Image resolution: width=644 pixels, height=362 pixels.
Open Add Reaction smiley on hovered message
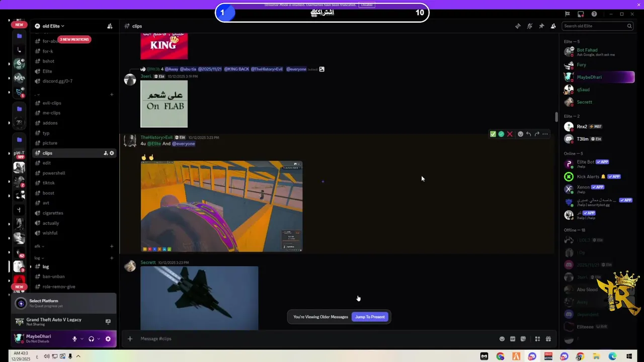pyautogui.click(x=520, y=134)
